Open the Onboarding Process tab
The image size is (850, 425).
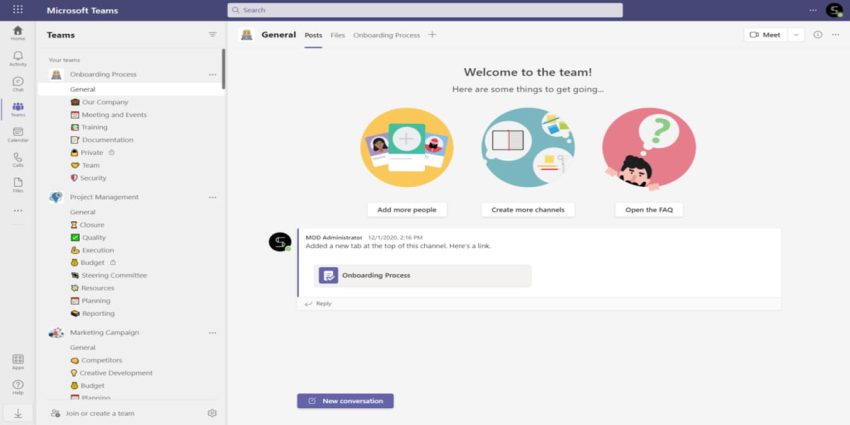click(x=387, y=35)
